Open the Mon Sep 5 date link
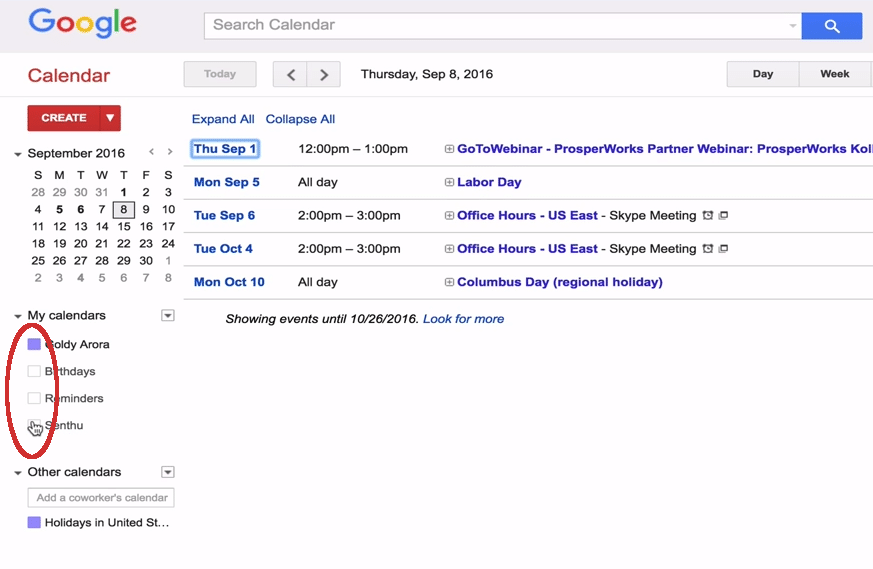Viewport: 873px width, 569px height. click(227, 182)
